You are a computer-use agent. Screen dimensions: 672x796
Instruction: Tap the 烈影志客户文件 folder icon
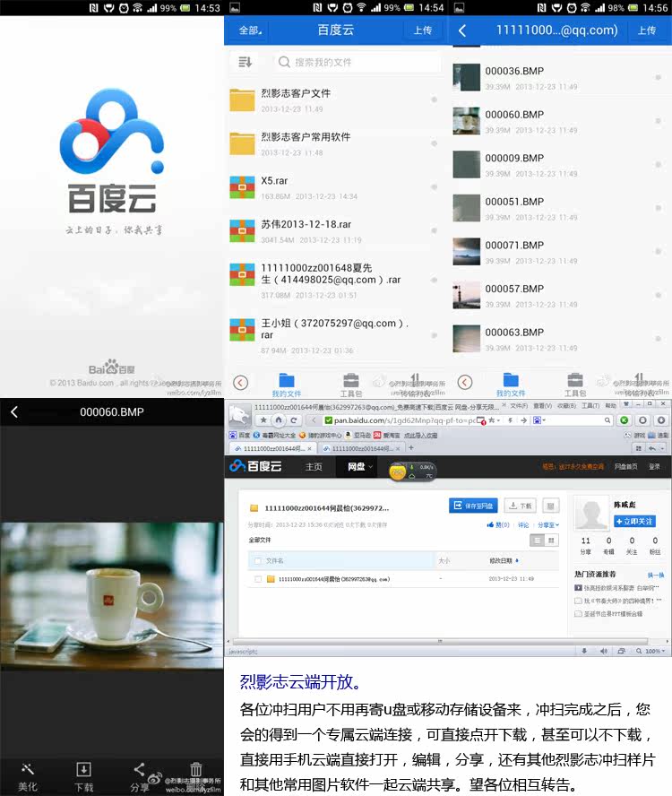[242, 100]
